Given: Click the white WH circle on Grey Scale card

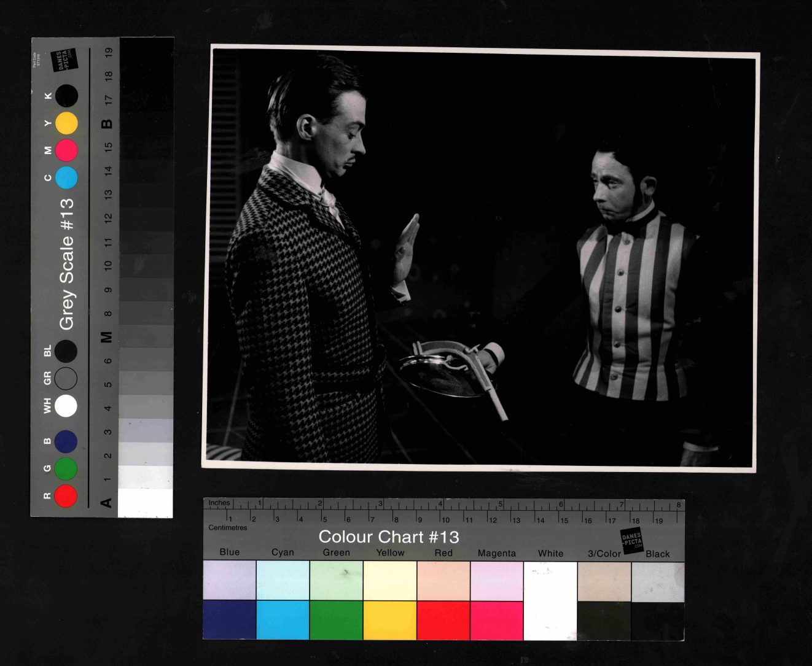Looking at the screenshot, I should [66, 406].
